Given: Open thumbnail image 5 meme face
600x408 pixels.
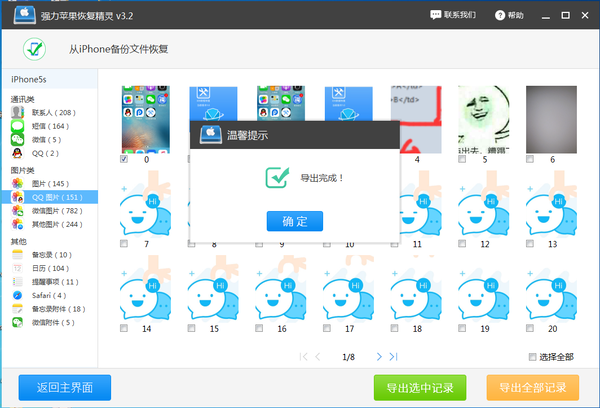Looking at the screenshot, I should click(x=484, y=119).
